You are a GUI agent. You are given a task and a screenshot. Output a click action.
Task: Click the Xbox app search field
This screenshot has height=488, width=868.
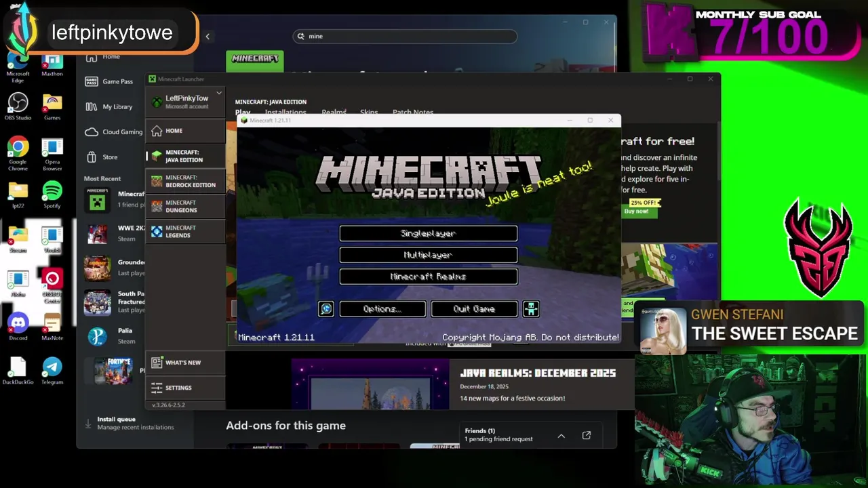click(405, 37)
